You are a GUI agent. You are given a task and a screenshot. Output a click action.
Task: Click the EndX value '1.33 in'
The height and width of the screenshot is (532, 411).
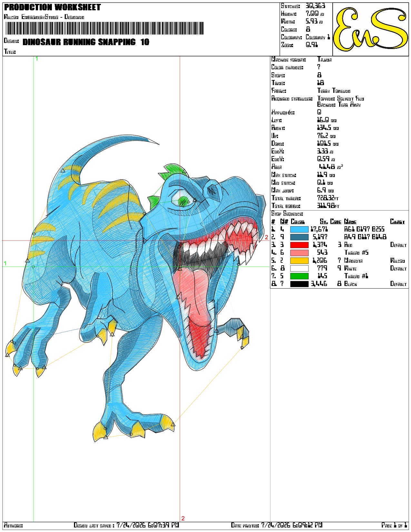(x=325, y=151)
